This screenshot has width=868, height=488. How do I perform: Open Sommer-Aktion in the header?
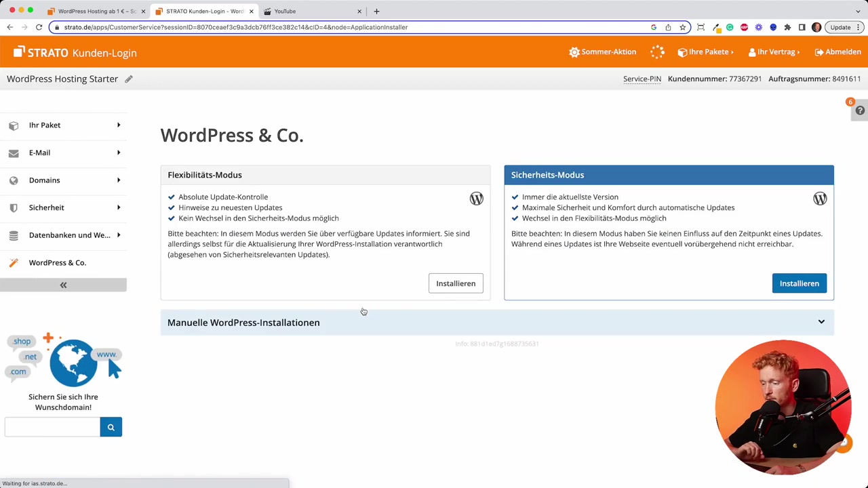point(603,52)
